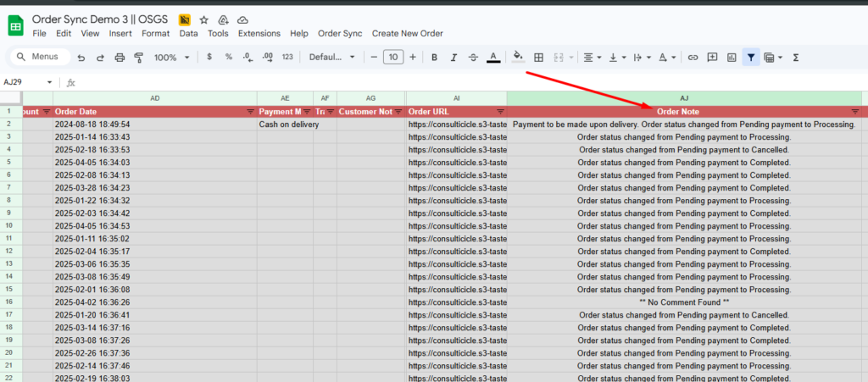The height and width of the screenshot is (382, 868).
Task: Open the filter on Order Note header
Action: pyautogui.click(x=854, y=112)
